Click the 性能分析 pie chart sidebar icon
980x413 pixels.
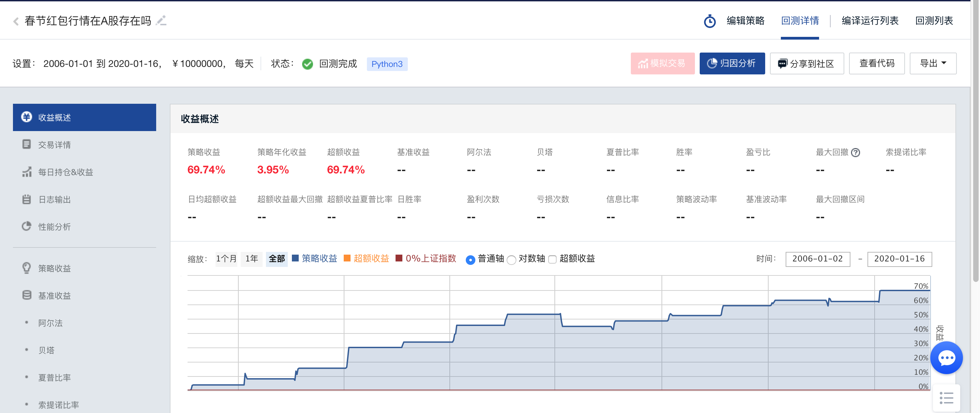[26, 226]
